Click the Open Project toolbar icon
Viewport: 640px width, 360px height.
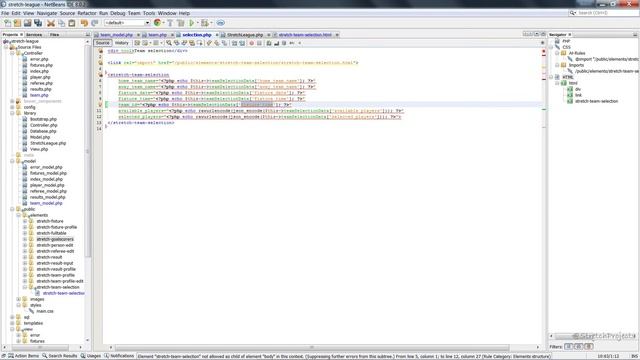pyautogui.click(x=27, y=23)
